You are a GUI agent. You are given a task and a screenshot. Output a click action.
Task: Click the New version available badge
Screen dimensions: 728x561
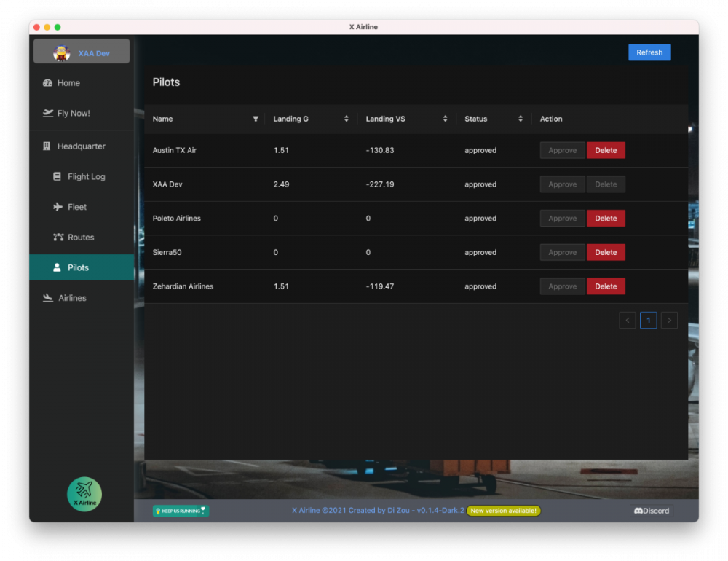[504, 511]
